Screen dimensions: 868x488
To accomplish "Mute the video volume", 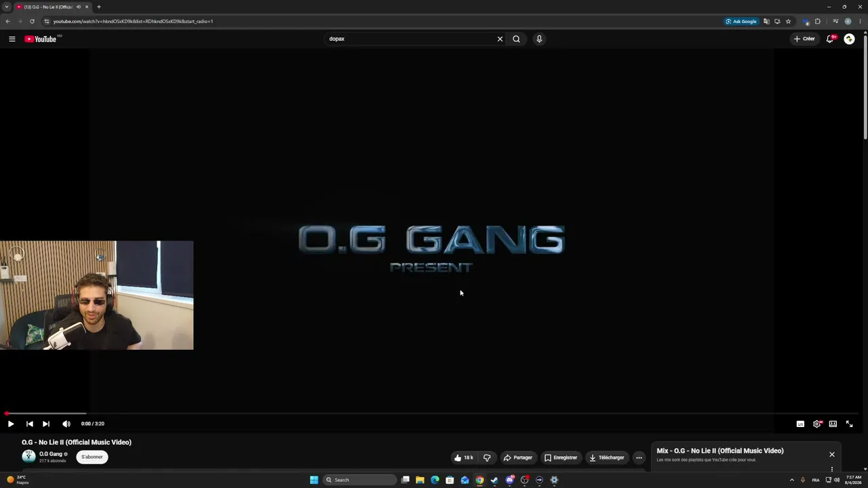I will pos(66,424).
